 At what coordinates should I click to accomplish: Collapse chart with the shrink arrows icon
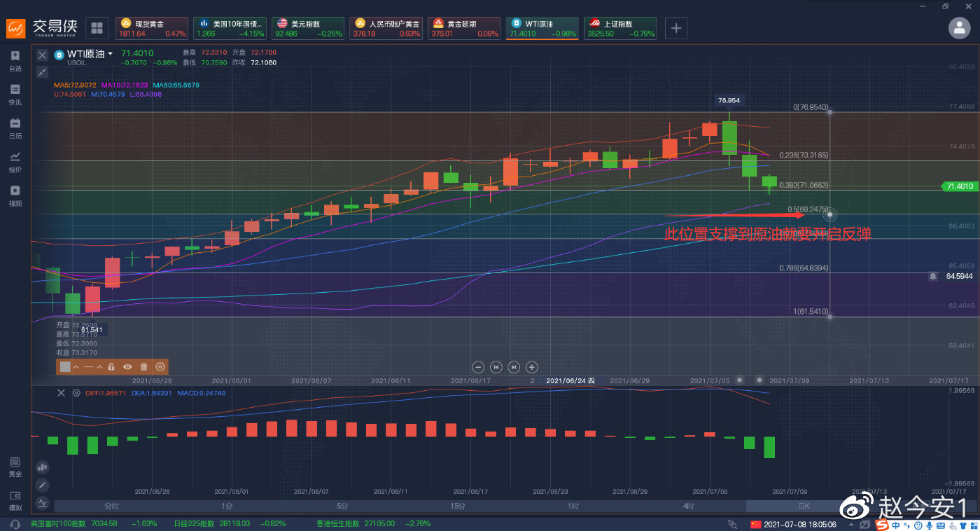[42, 71]
